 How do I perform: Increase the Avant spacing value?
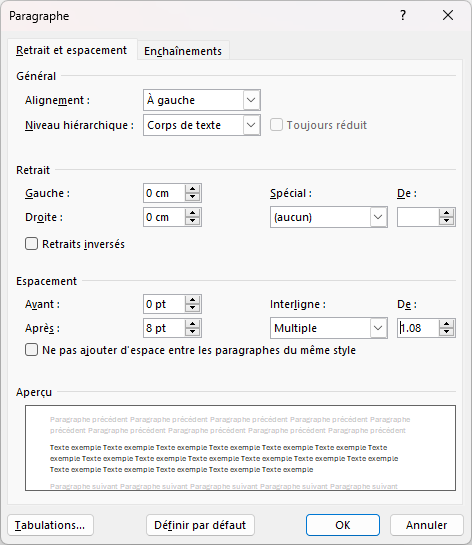193,300
